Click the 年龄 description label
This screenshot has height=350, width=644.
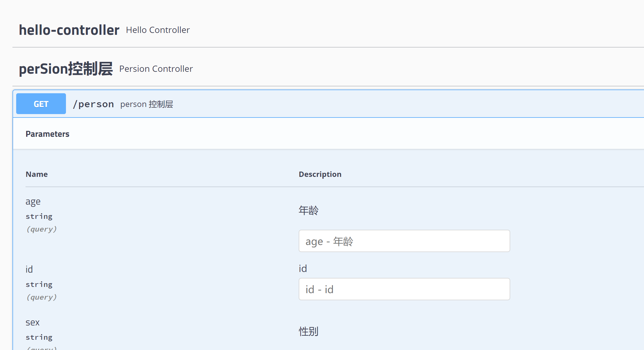308,210
